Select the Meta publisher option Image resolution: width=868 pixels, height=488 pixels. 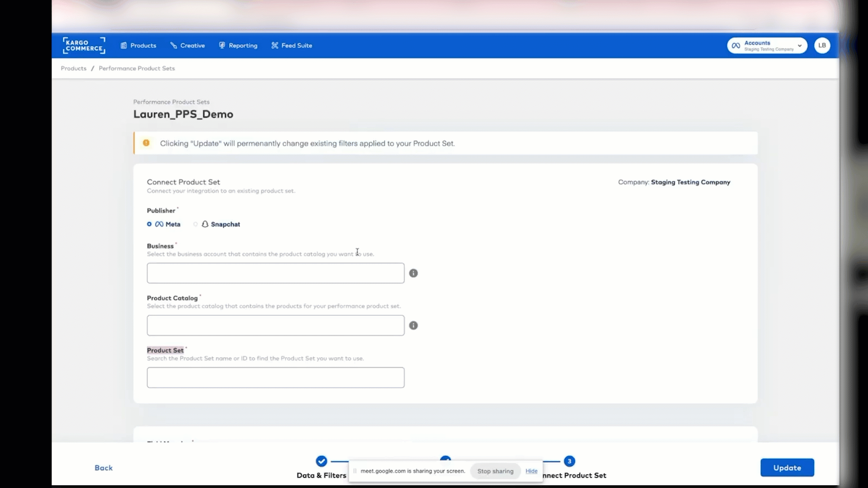pos(149,224)
